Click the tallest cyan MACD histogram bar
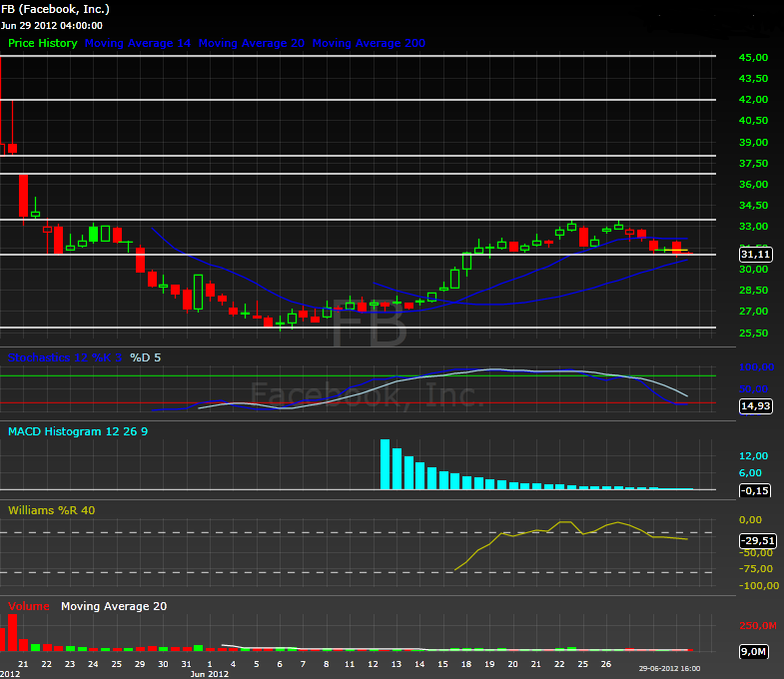 385,464
